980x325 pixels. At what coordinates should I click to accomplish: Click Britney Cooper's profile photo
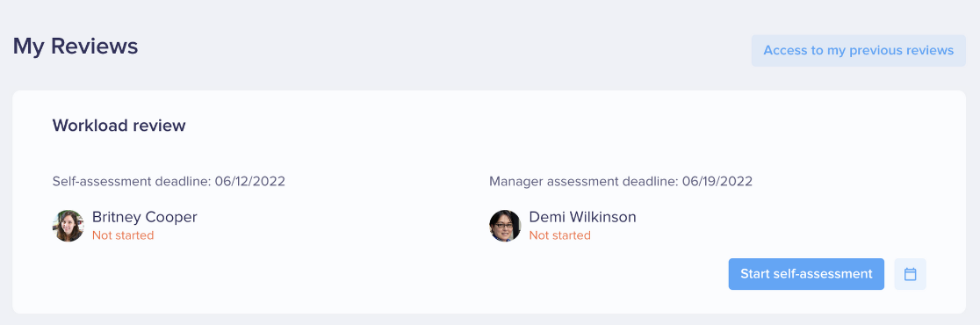[x=68, y=226]
